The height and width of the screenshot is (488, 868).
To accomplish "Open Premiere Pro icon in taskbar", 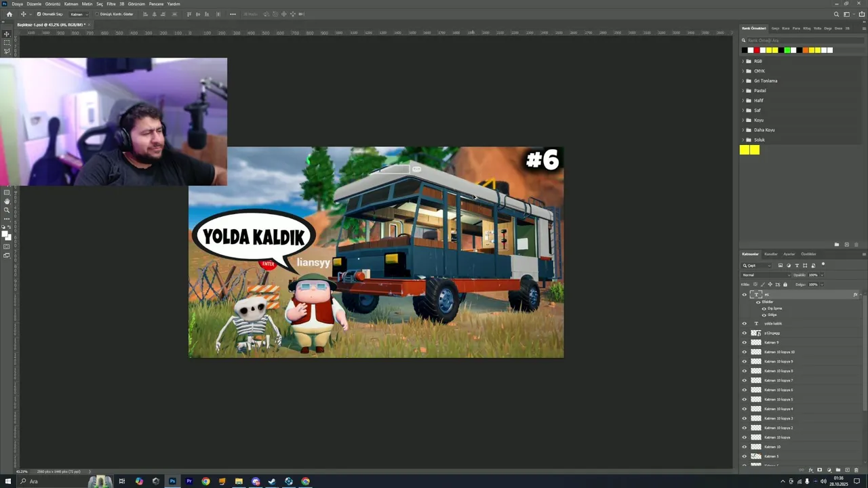I will pyautogui.click(x=189, y=481).
